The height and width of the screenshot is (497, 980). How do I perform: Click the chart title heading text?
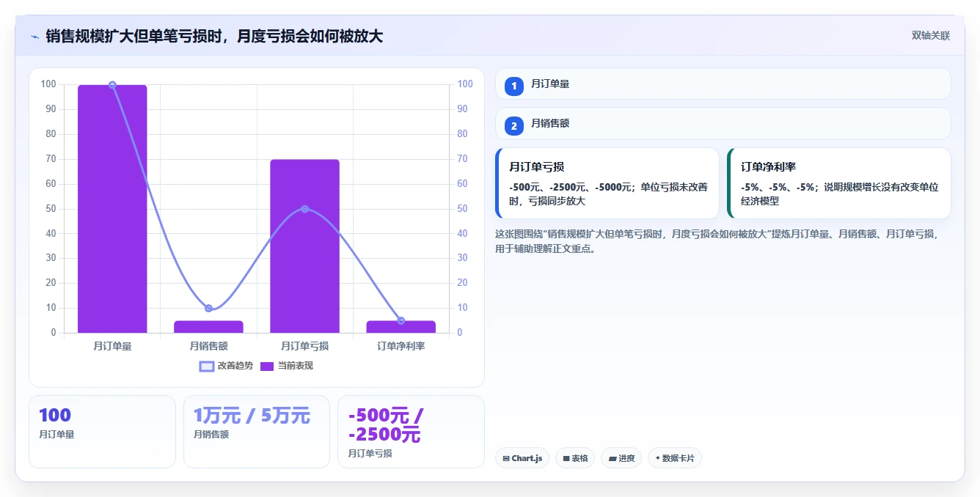214,36
